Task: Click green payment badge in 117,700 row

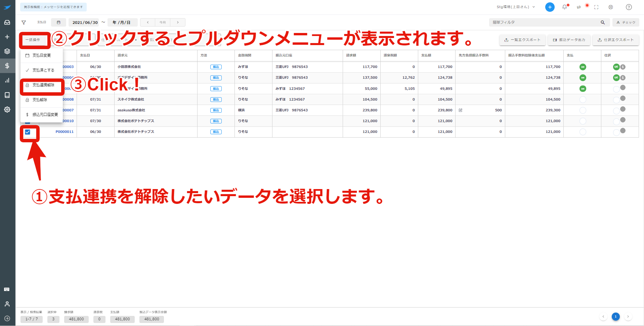Action: [583, 67]
